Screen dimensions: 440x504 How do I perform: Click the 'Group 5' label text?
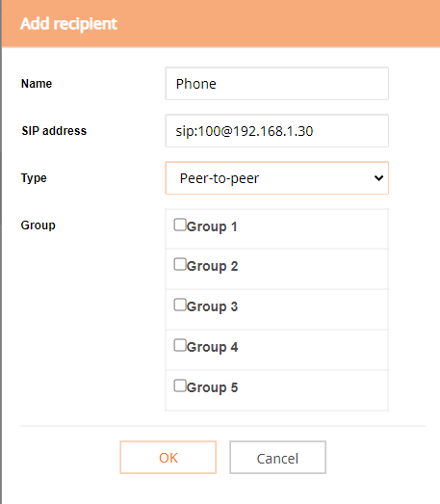(x=212, y=387)
